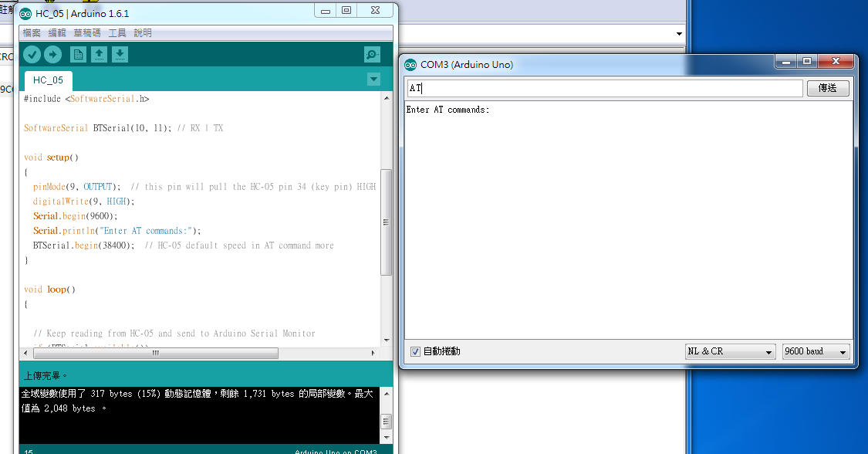Screen dimensions: 868x454
Task: Click the Arduino logo in COM3 title bar
Action: [x=410, y=65]
